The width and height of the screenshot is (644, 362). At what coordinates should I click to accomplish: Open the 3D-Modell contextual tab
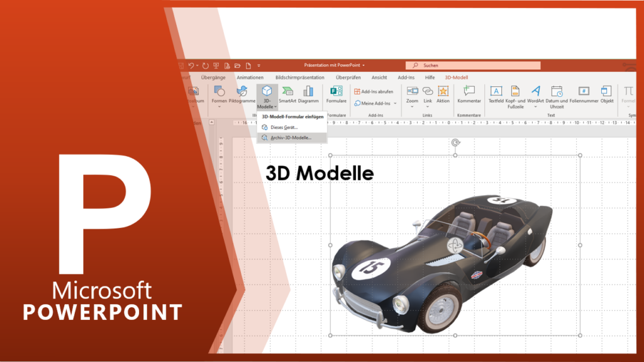point(457,77)
